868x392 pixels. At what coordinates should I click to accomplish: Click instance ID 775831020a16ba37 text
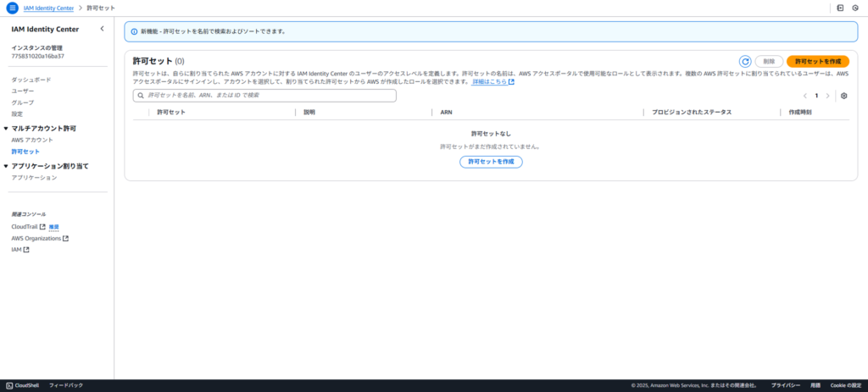coord(37,56)
